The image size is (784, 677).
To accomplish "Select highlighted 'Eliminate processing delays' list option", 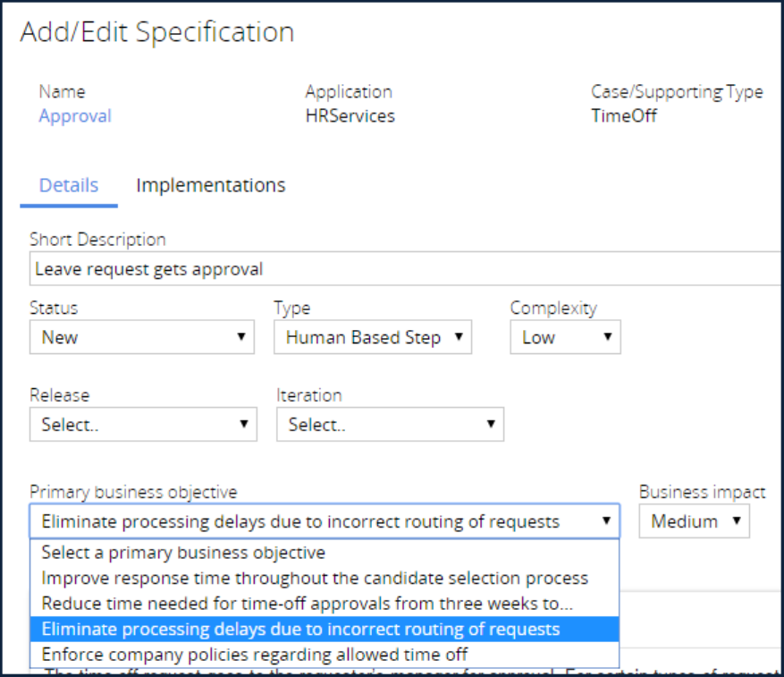I will [x=300, y=630].
